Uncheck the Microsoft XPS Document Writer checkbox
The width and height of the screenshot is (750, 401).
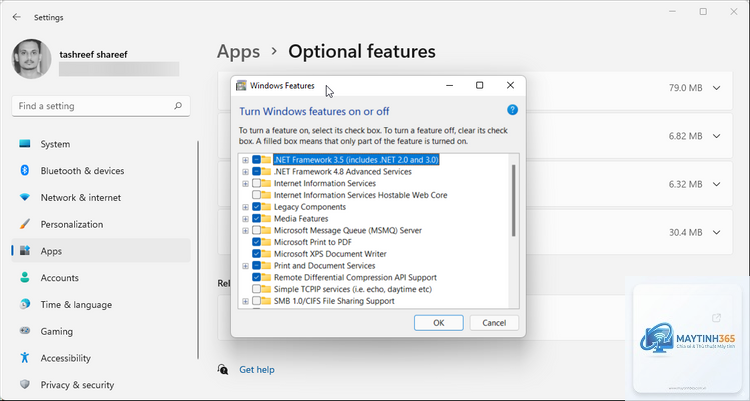click(256, 254)
